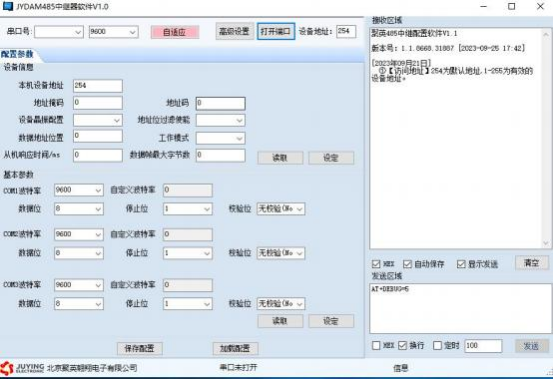Click COM1 自定义波特率 field

tap(188, 190)
